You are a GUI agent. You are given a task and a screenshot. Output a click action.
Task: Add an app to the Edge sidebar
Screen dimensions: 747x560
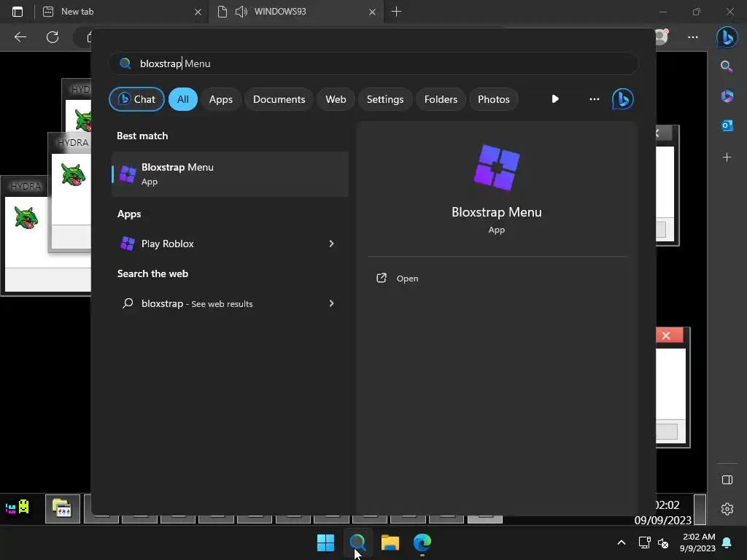click(x=727, y=157)
